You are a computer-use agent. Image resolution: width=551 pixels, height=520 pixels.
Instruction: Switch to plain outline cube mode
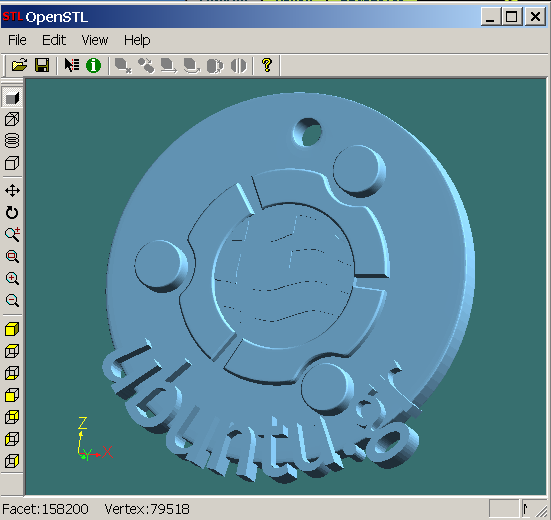pyautogui.click(x=12, y=163)
